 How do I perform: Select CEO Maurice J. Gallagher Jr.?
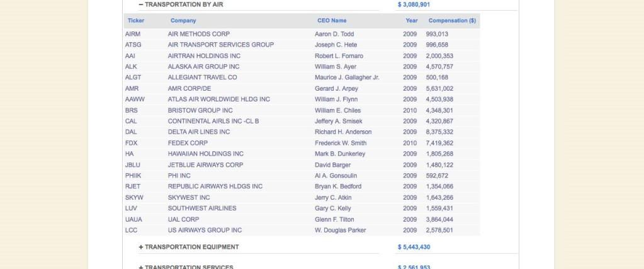click(347, 77)
